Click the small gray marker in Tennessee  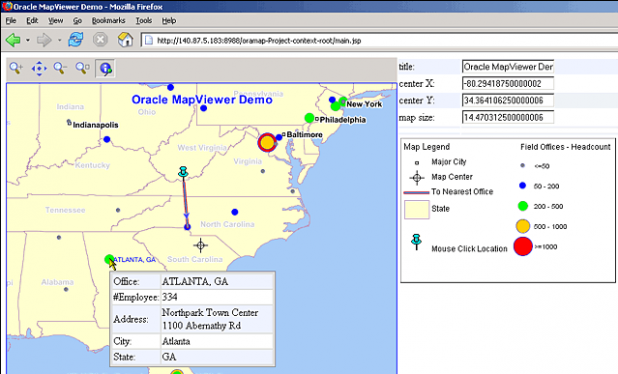pyautogui.click(x=118, y=210)
